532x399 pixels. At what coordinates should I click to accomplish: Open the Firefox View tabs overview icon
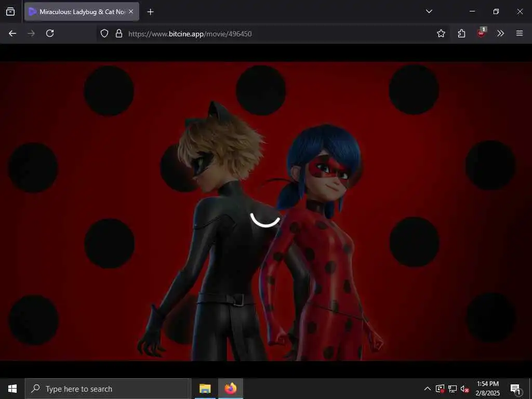coord(10,12)
